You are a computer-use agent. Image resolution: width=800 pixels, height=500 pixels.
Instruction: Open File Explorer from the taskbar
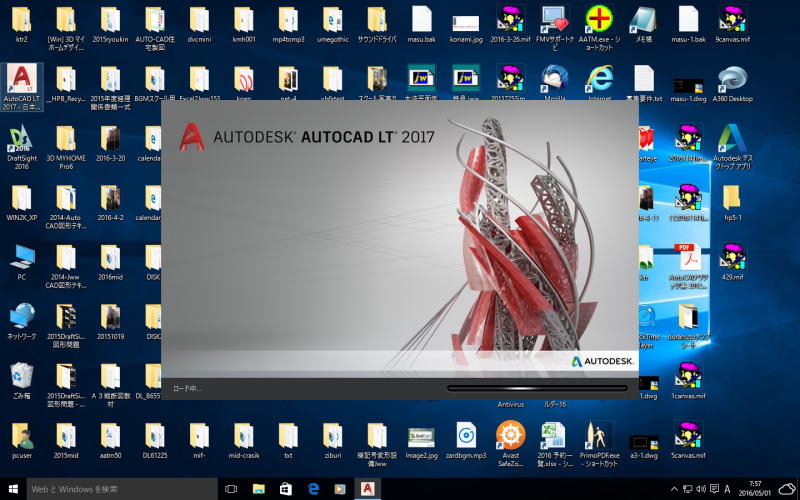click(259, 489)
